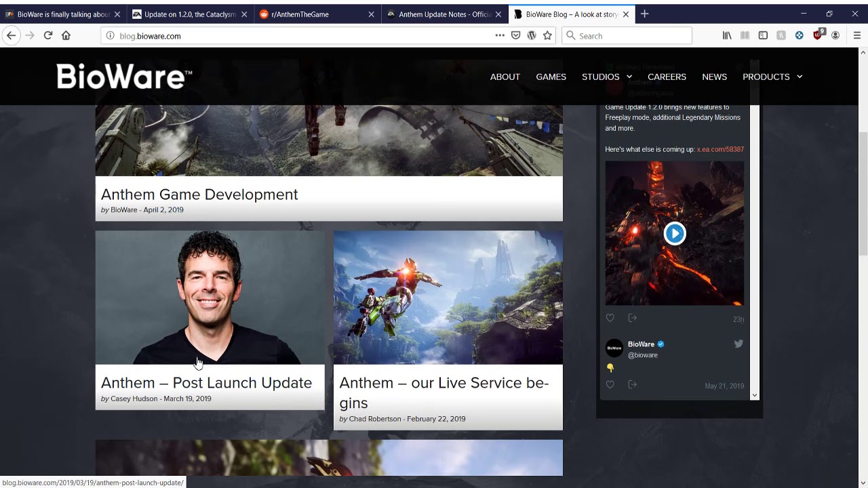Click the BioWare author name under Game Development
Viewport: 868px width, 488px height.
pyautogui.click(x=124, y=210)
